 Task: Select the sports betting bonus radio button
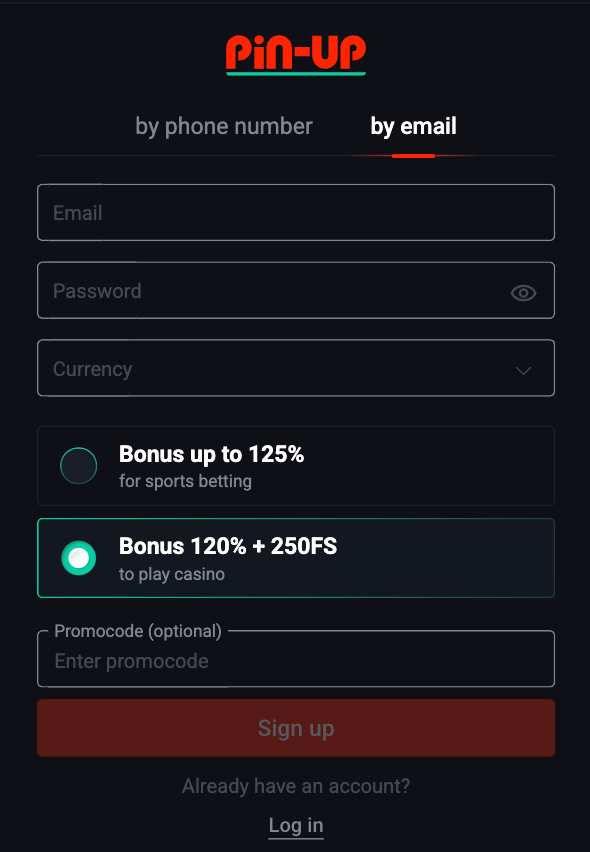click(x=79, y=466)
